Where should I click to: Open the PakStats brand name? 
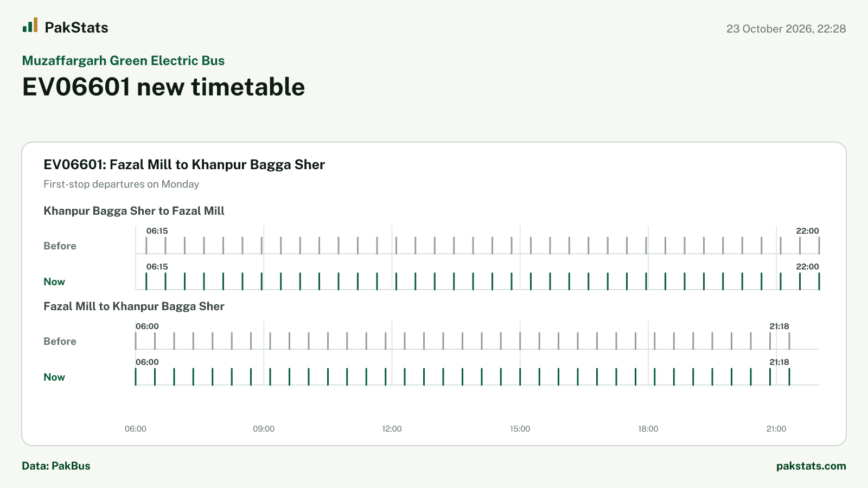pos(76,28)
